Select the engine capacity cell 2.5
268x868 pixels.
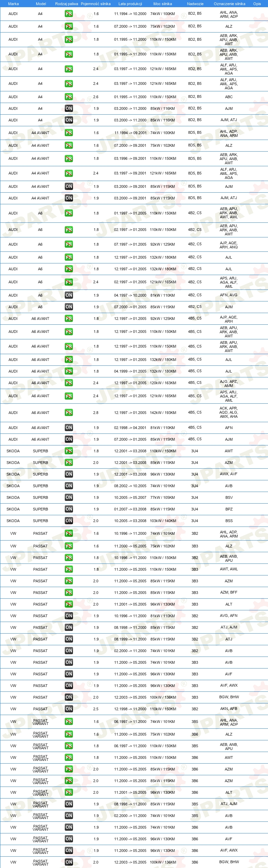[x=96, y=709]
